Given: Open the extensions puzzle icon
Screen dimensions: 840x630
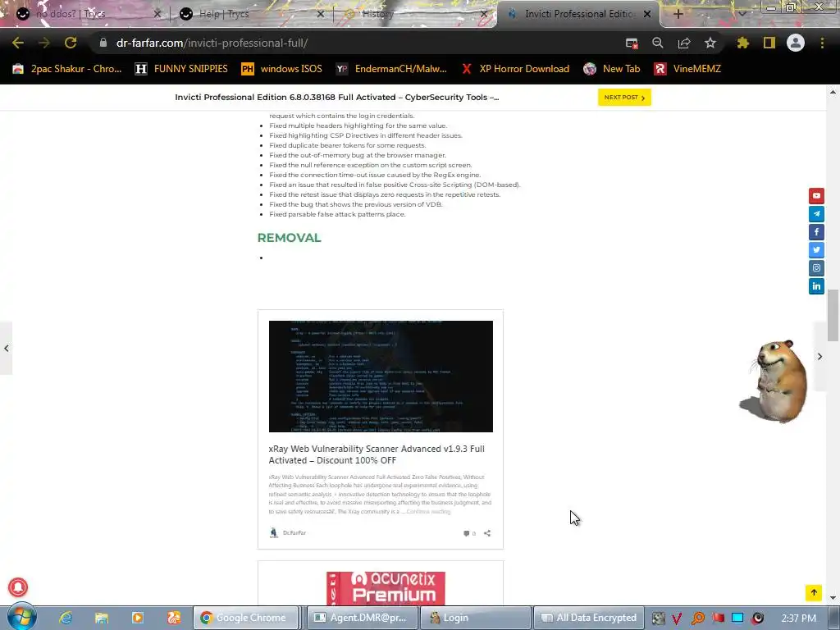Looking at the screenshot, I should pos(742,43).
